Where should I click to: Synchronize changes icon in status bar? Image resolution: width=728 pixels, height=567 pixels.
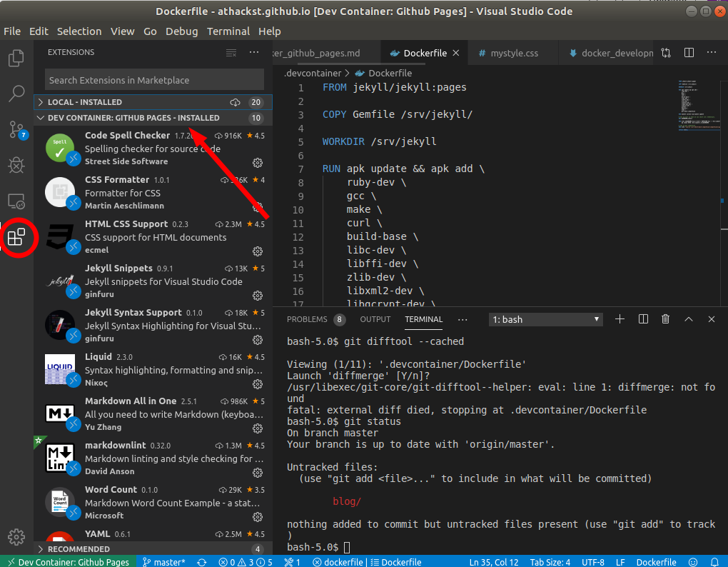[201, 562]
